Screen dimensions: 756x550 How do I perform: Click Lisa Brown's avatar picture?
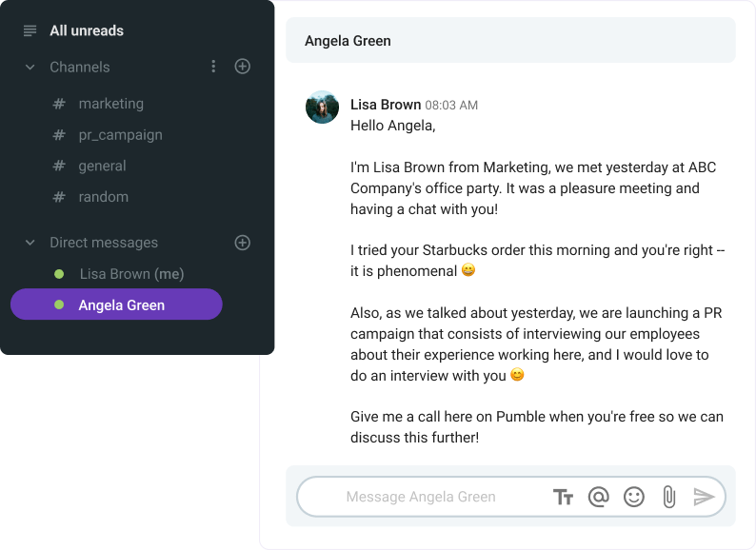[x=323, y=108]
